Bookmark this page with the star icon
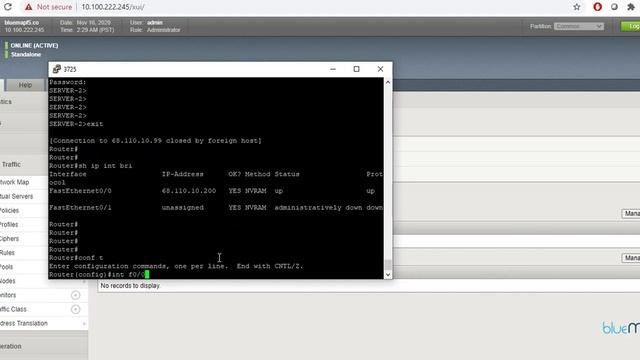The height and width of the screenshot is (360, 640). (577, 7)
